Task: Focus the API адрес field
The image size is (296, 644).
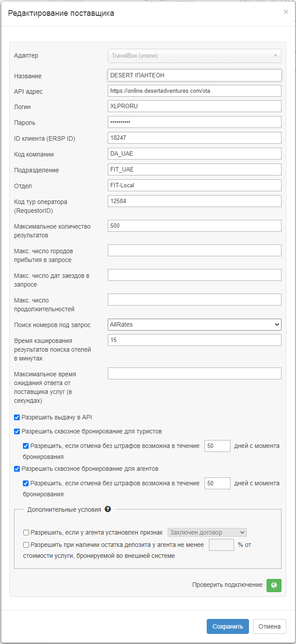Action: (194, 91)
